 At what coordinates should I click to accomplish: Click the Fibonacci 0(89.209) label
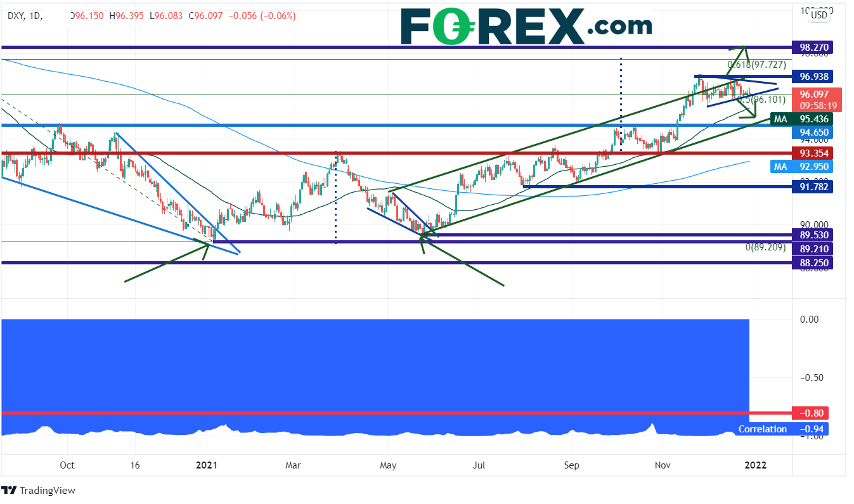click(x=765, y=248)
